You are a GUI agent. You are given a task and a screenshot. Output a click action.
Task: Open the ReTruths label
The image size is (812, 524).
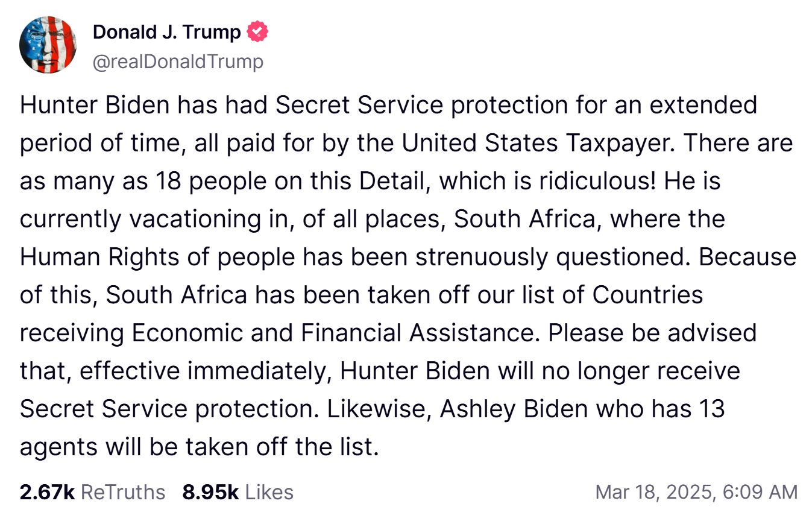[123, 492]
